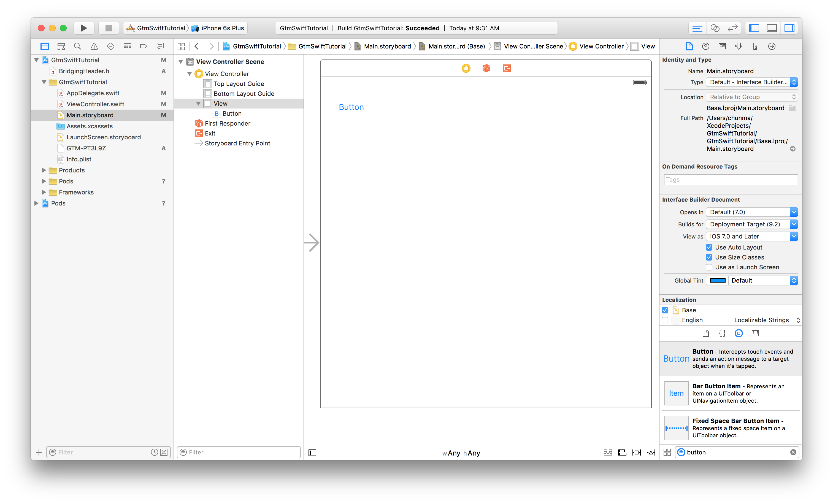Toggle Use Auto Layout checkbox
This screenshot has width=833, height=504.
(709, 247)
